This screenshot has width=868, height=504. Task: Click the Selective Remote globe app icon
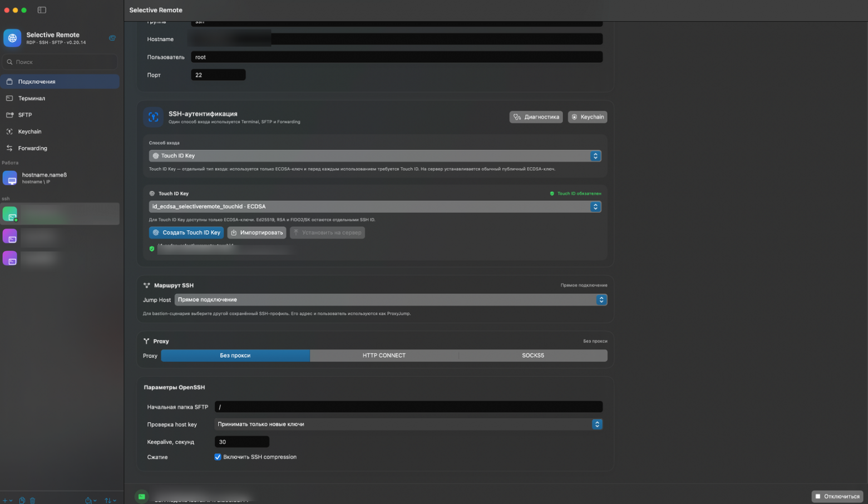pyautogui.click(x=12, y=38)
